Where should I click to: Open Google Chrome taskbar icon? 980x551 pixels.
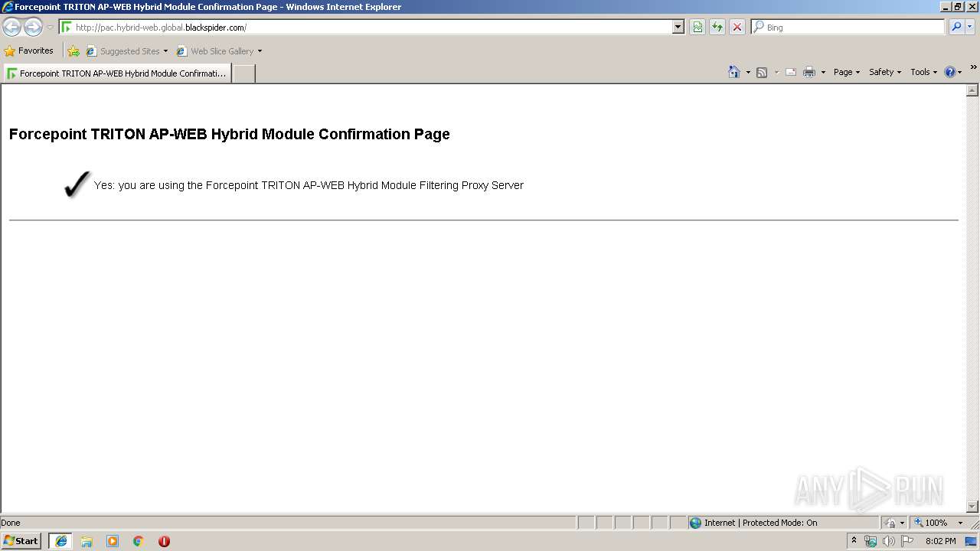tap(139, 541)
